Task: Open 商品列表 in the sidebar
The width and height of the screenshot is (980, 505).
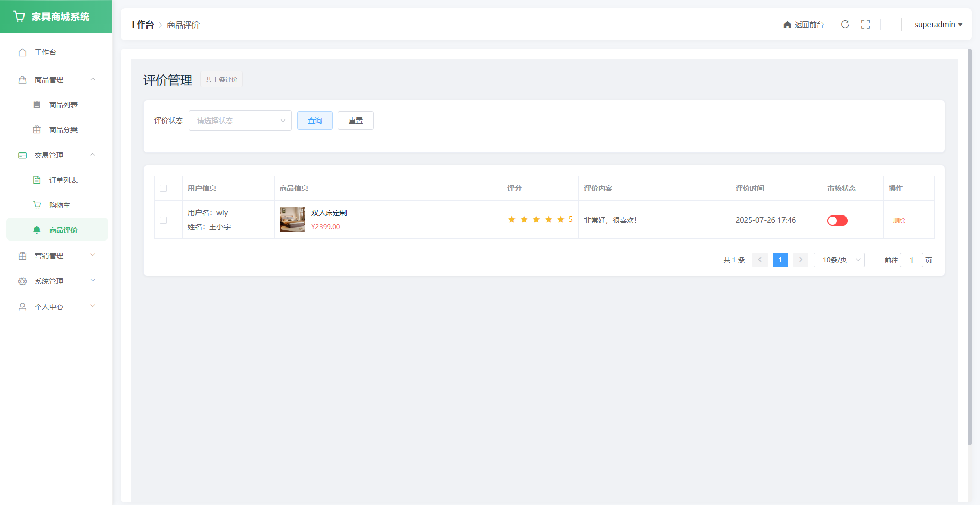Action: [63, 105]
